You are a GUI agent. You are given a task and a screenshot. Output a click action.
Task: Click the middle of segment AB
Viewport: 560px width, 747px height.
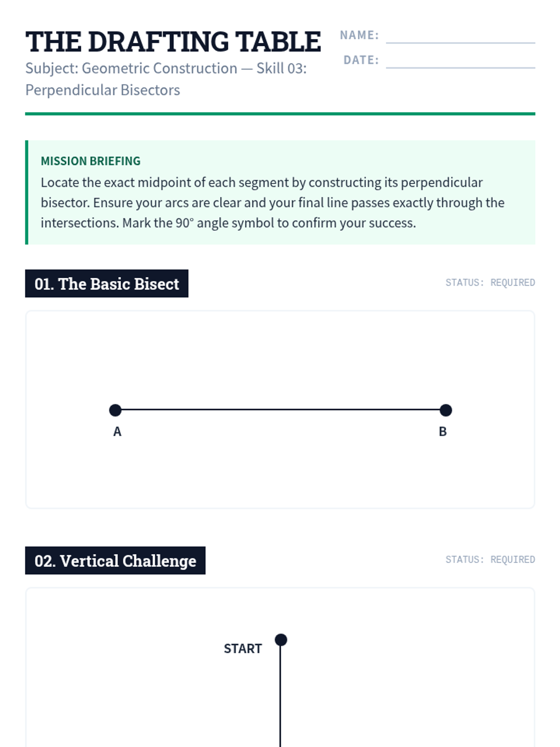pyautogui.click(x=280, y=409)
